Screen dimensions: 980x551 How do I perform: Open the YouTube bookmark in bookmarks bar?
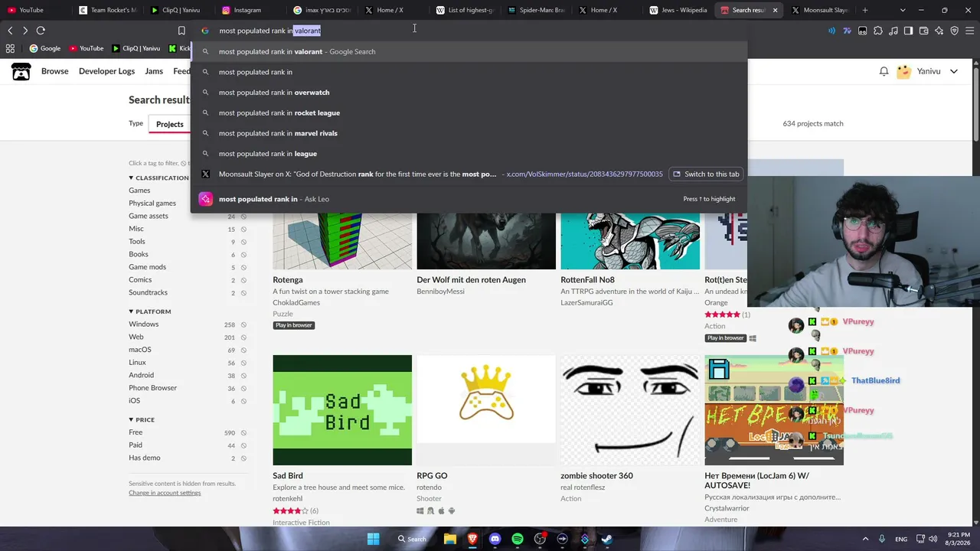[86, 48]
